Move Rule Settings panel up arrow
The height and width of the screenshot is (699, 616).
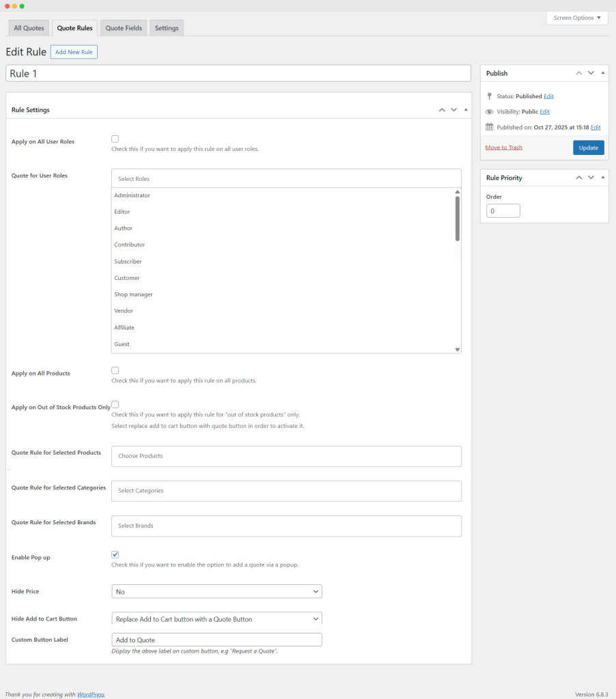(442, 110)
